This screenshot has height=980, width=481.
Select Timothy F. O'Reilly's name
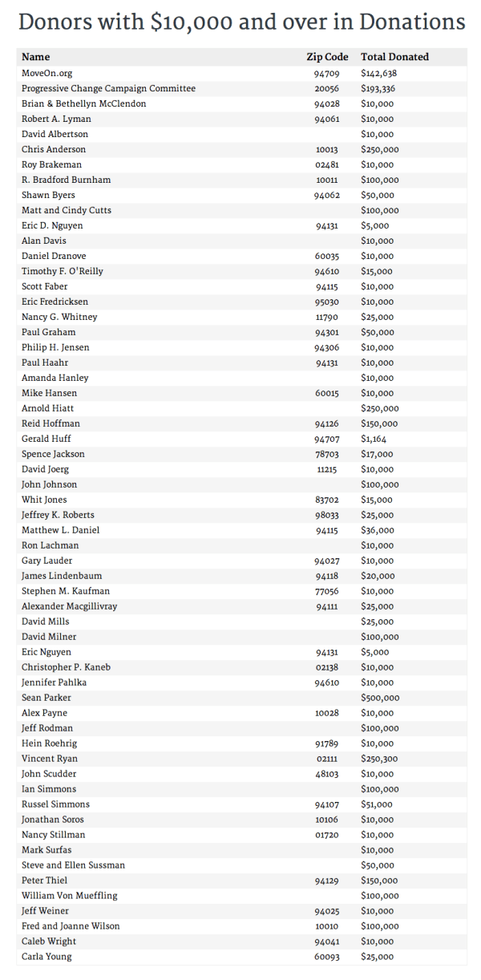click(62, 271)
